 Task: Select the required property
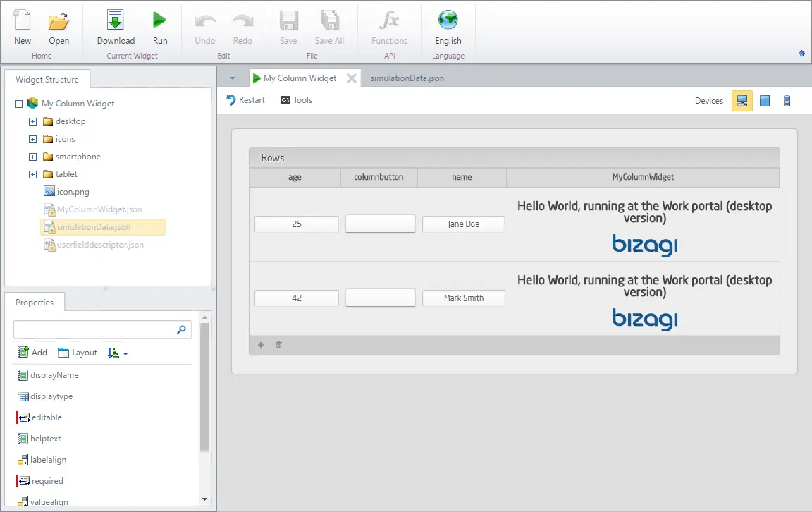(x=40, y=481)
